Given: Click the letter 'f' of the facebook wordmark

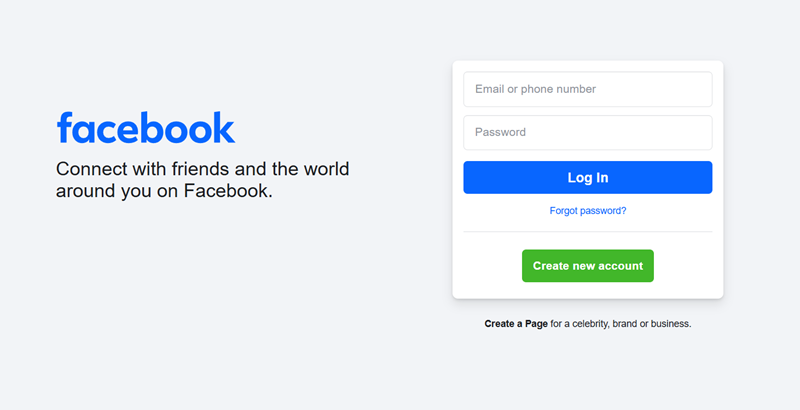Looking at the screenshot, I should click(64, 127).
